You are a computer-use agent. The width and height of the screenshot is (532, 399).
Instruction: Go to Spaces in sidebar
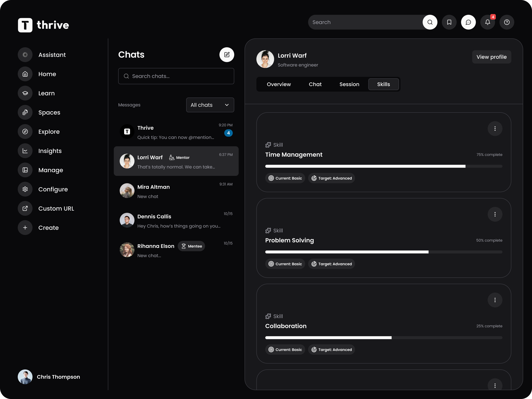pos(49,112)
